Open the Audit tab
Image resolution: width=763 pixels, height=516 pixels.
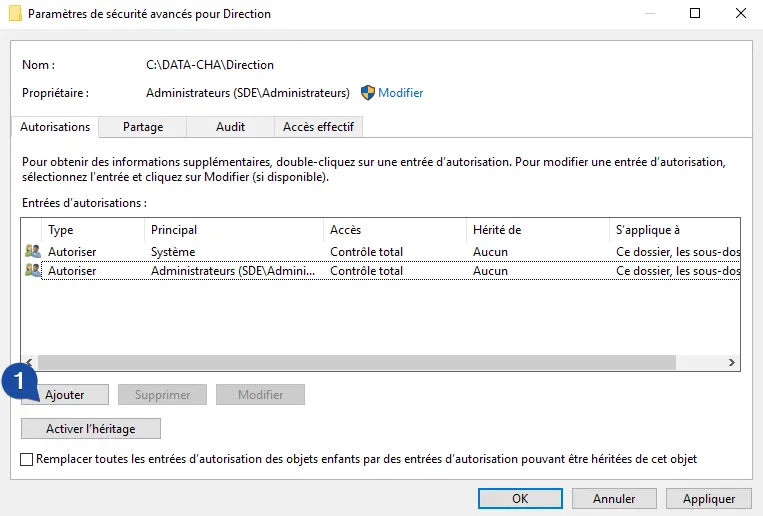(x=230, y=127)
